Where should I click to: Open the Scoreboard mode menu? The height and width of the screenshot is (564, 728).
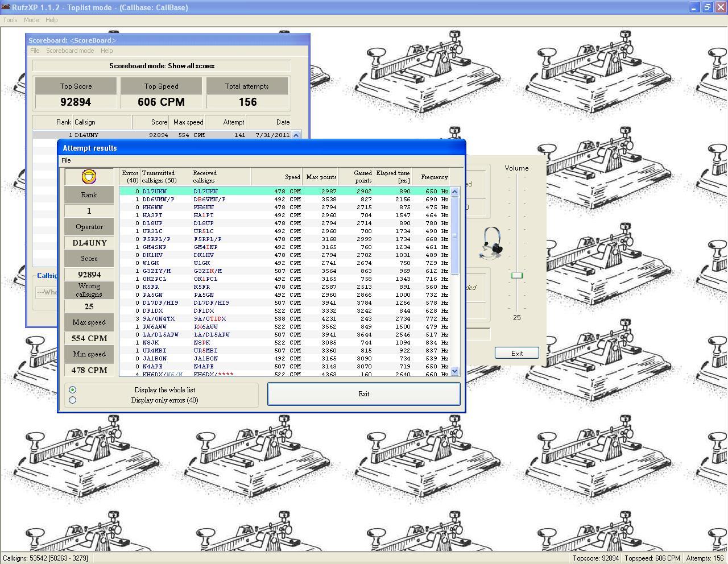point(70,51)
